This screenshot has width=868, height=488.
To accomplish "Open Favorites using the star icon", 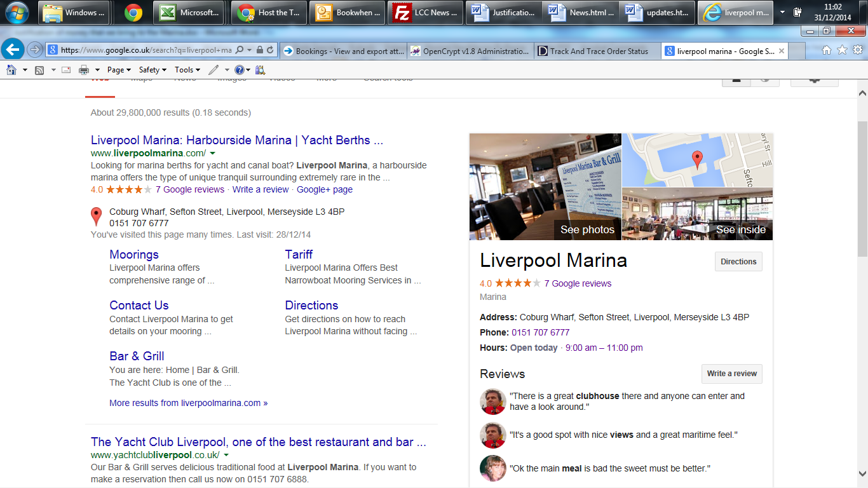I will pyautogui.click(x=842, y=50).
